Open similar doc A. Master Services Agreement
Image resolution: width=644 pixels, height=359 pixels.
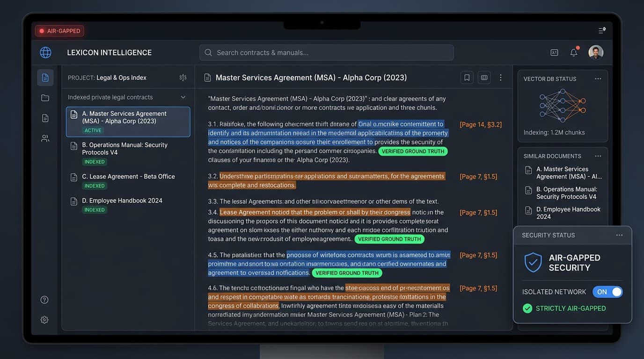(564, 173)
